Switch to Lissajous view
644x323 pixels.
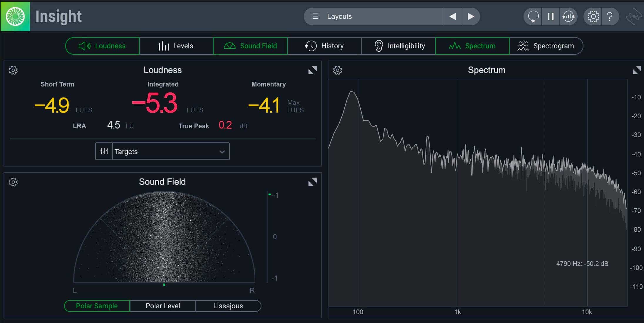point(228,306)
